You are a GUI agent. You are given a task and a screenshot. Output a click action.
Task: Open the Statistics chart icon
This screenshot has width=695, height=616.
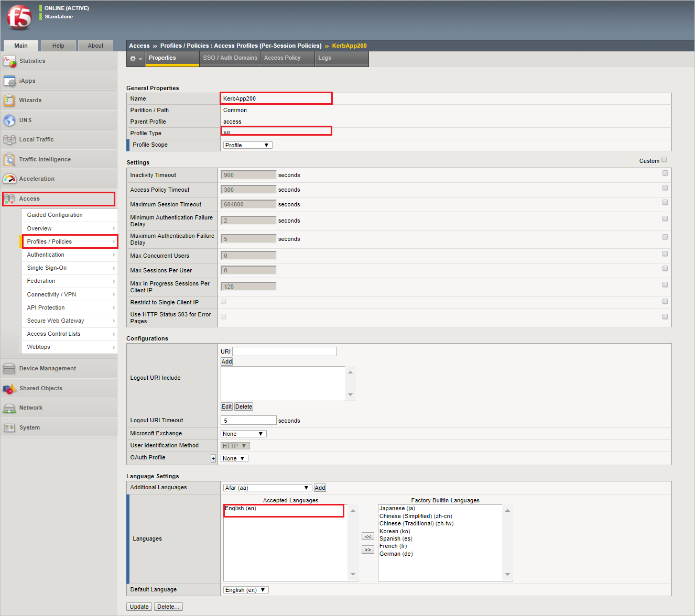tap(9, 61)
